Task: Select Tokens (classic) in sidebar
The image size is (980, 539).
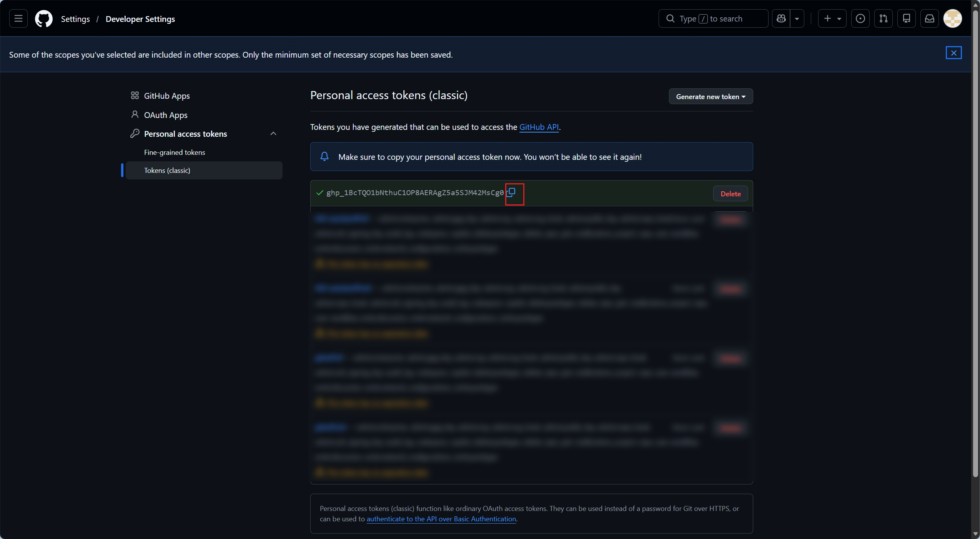Action: [x=204, y=171]
